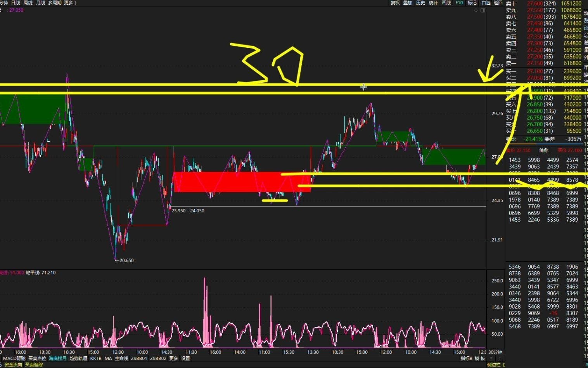Click the 买九 row price 26.700
Screen dimensions: 588x368
point(535,124)
